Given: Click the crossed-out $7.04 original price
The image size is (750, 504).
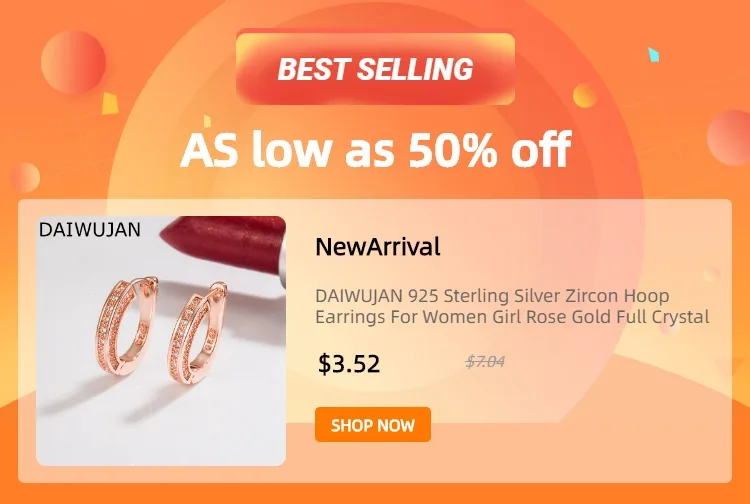Looking at the screenshot, I should click(485, 362).
